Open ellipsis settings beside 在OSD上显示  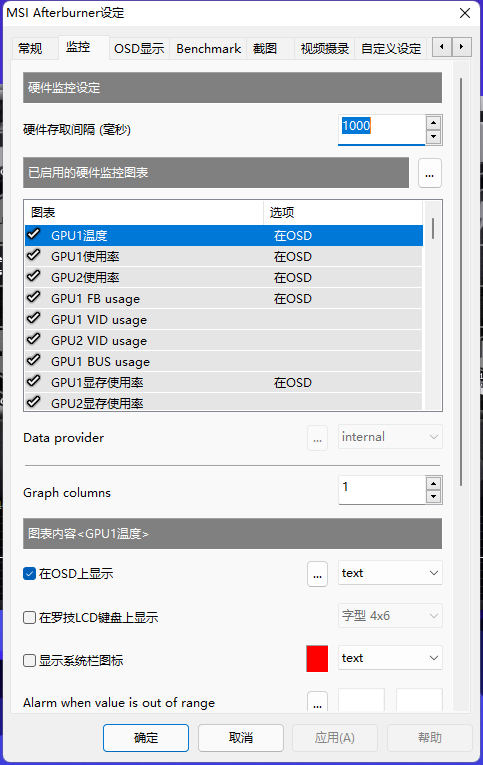click(x=317, y=574)
